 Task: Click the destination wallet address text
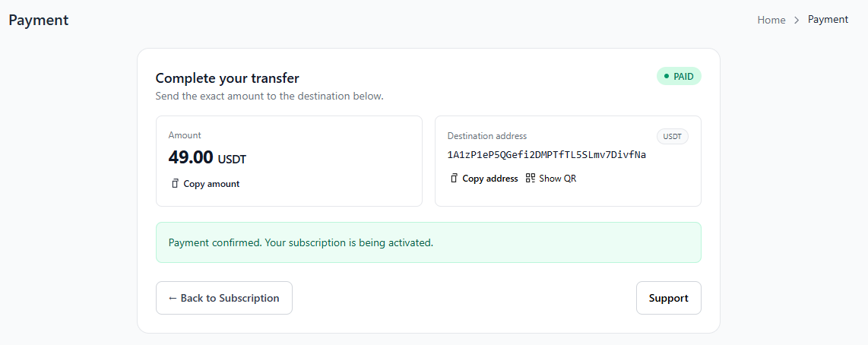coord(546,155)
